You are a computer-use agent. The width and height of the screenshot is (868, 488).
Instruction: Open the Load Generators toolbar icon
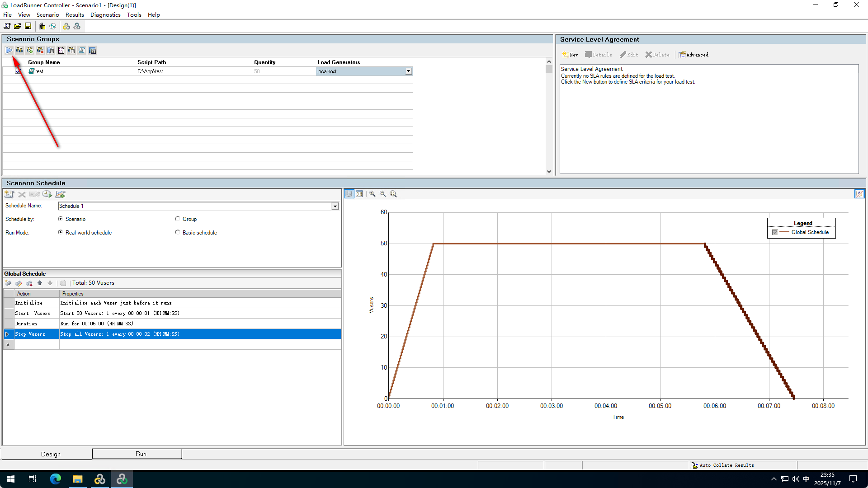42,26
